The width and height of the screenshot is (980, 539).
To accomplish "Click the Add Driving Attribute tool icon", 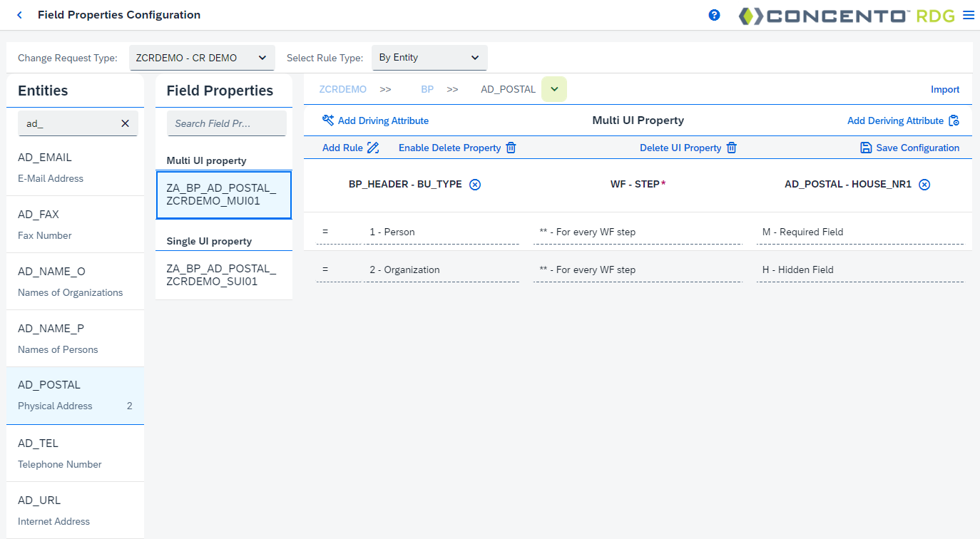I will tap(328, 120).
